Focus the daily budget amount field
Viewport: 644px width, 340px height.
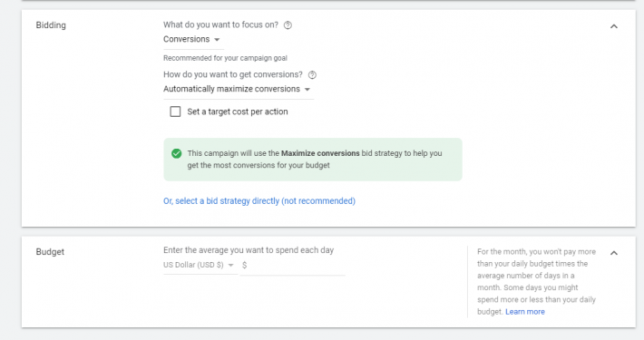tap(293, 266)
